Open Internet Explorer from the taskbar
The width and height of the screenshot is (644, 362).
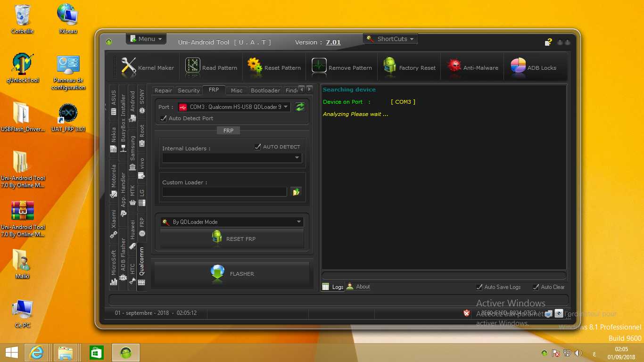[x=37, y=353]
